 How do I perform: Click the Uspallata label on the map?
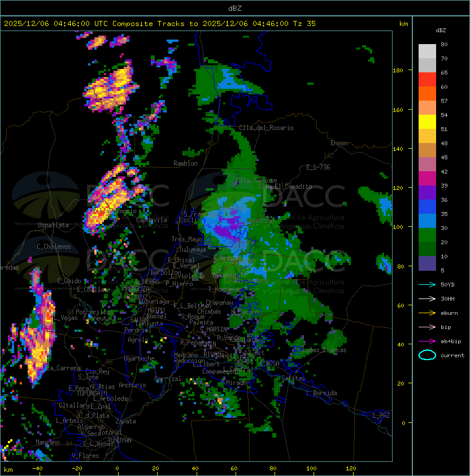tap(53, 225)
